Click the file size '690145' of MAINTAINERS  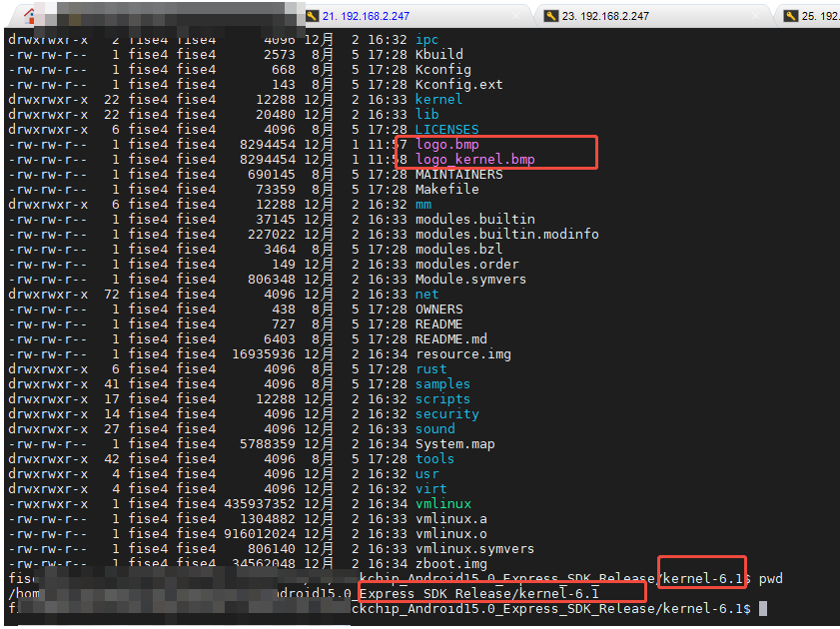pos(272,175)
